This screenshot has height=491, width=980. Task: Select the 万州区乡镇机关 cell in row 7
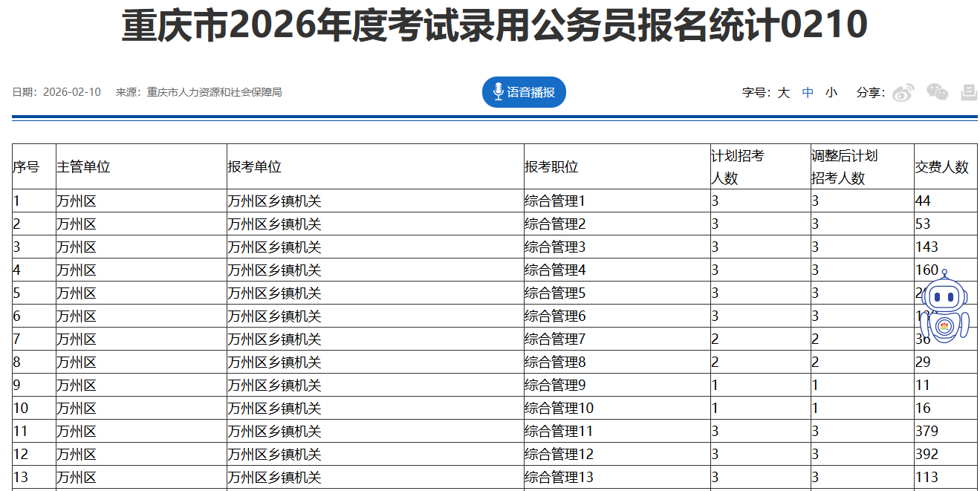274,339
